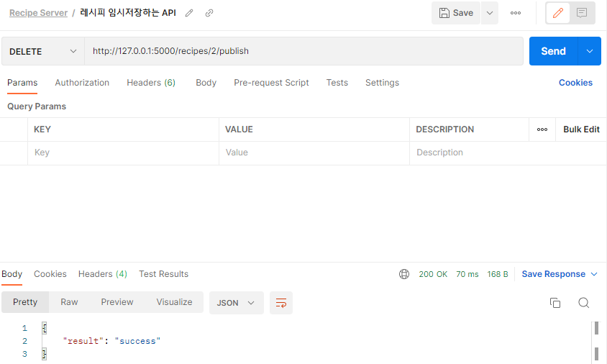Click the Query Params heading
The height and width of the screenshot is (364, 607).
coord(37,106)
